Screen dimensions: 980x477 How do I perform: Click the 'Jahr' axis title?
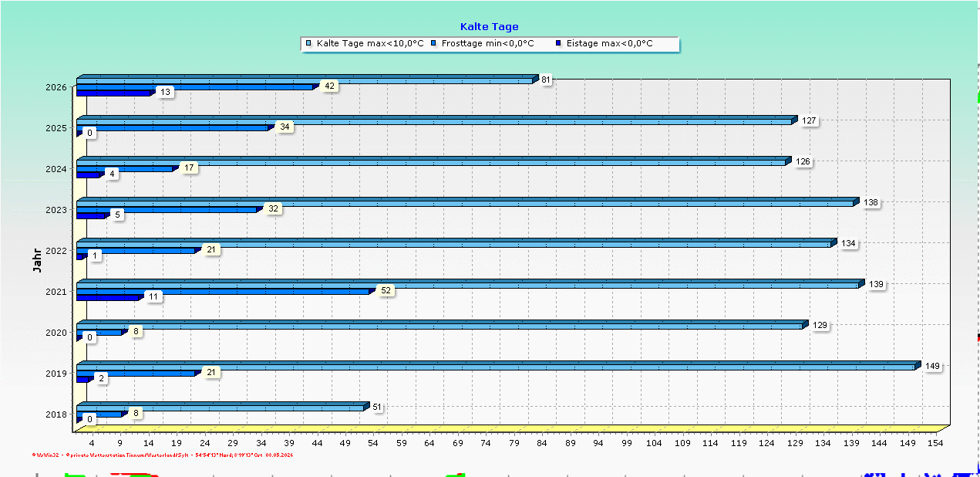(37, 259)
